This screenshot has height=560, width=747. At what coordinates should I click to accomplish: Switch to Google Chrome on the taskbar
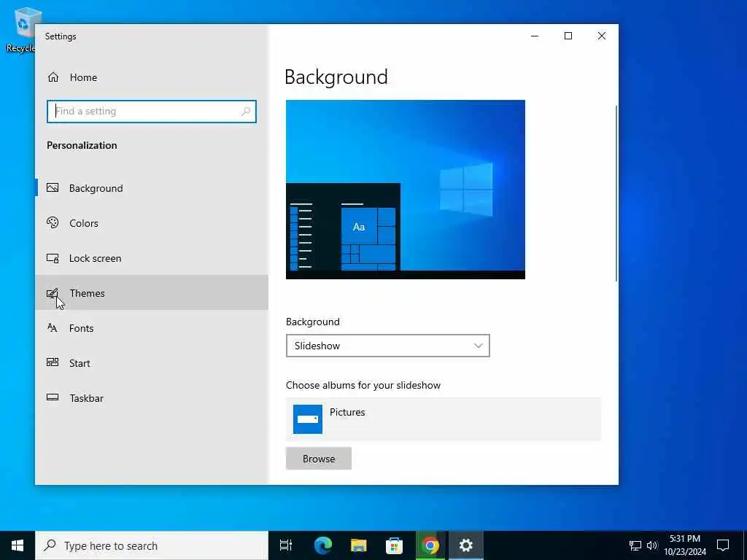coord(430,545)
